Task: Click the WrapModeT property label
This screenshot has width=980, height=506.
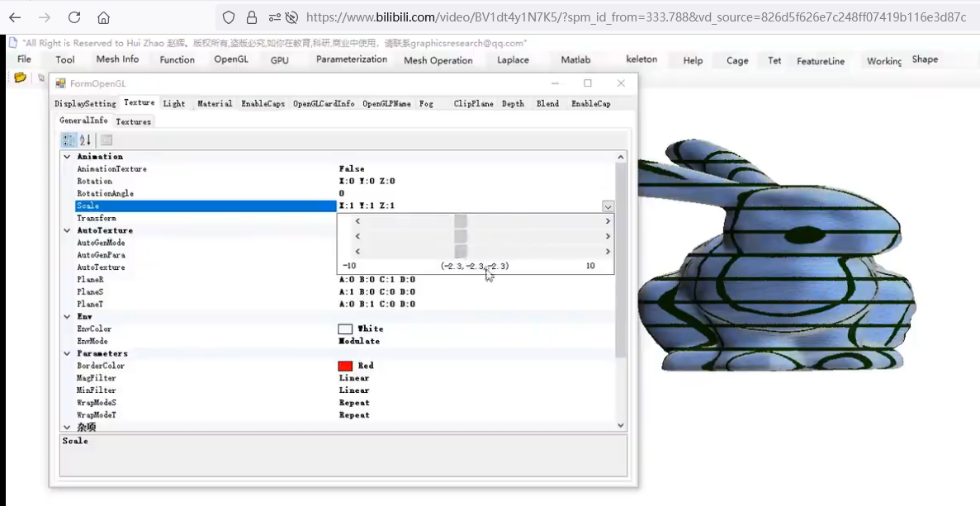Action: [x=97, y=415]
